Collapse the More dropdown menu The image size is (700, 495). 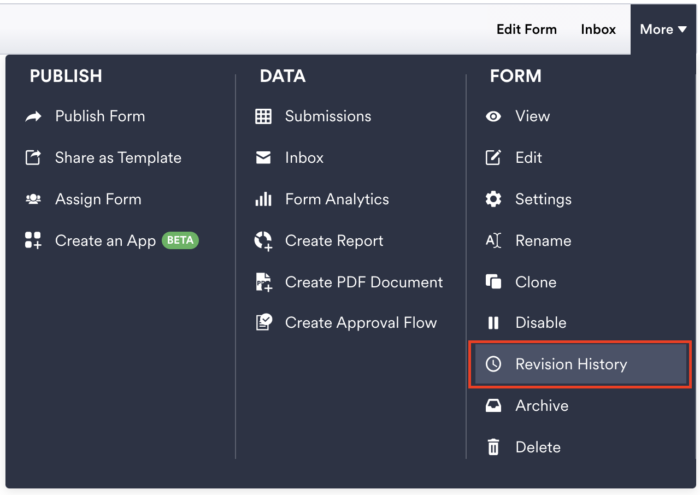[663, 29]
